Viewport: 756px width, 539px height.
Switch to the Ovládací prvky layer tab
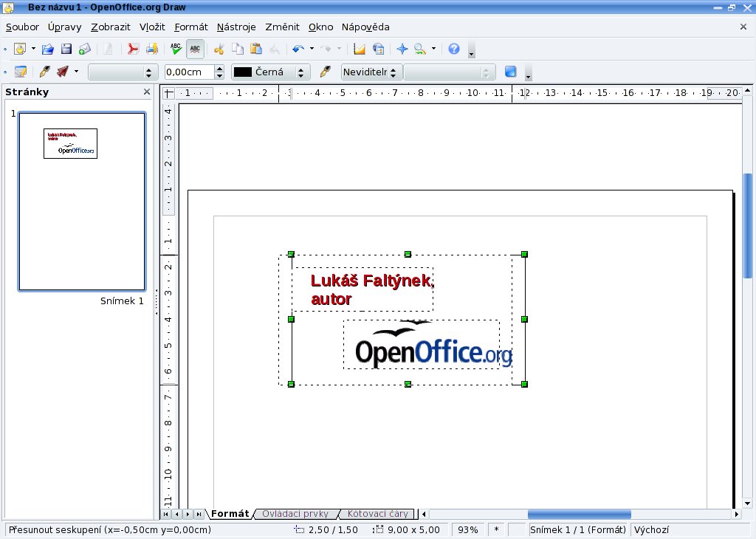295,514
